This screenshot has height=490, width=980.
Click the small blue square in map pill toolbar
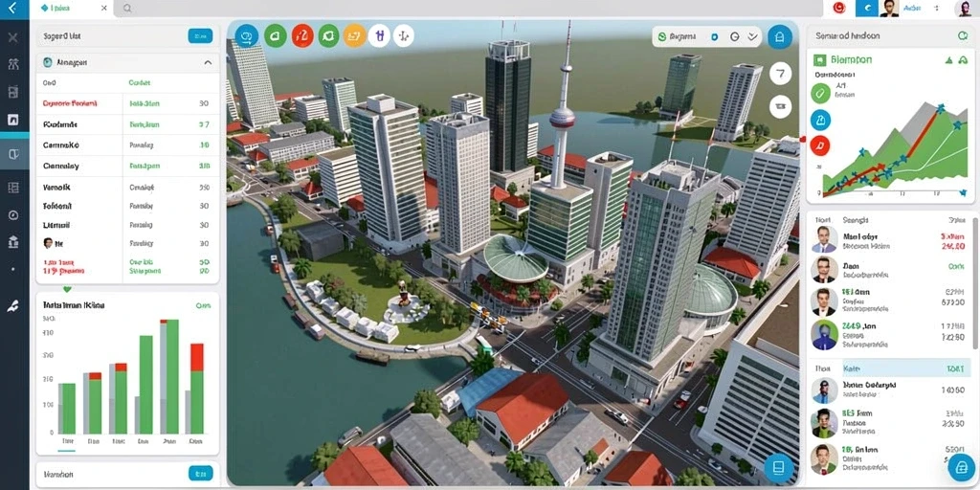tap(715, 37)
